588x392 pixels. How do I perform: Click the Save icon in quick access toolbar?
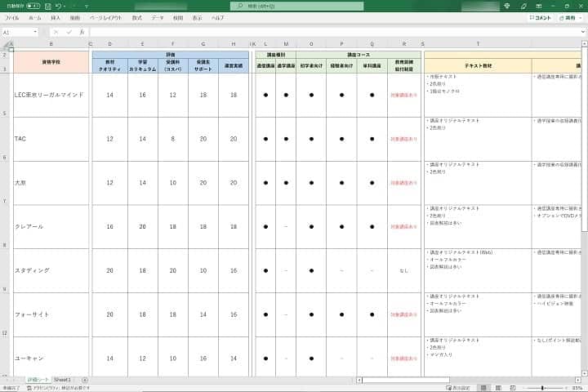click(x=48, y=6)
